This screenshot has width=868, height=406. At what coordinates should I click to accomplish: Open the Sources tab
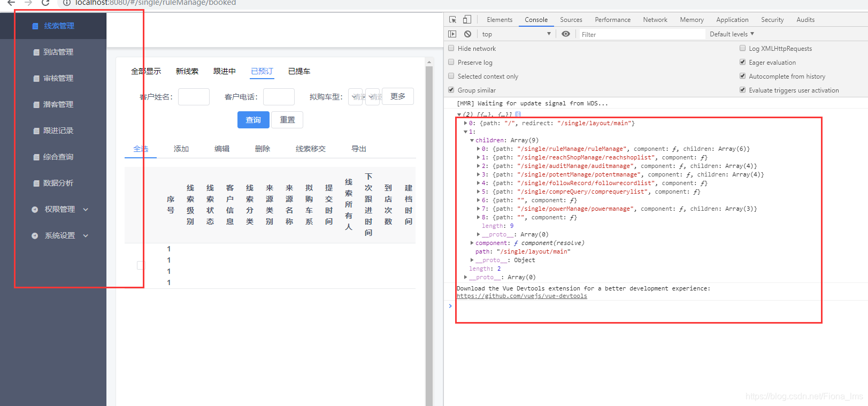click(x=571, y=20)
